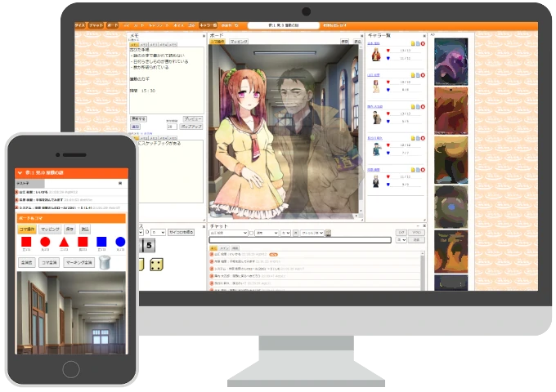Open the first character's blue sheet icon
Viewport: 556px width, 392px height.
point(418,43)
